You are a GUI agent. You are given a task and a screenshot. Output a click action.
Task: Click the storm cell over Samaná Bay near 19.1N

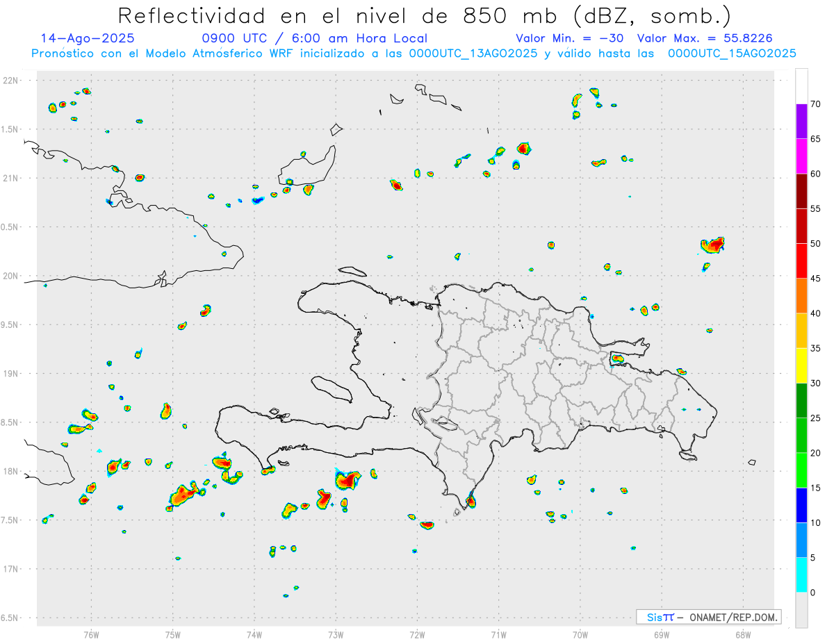(x=617, y=358)
